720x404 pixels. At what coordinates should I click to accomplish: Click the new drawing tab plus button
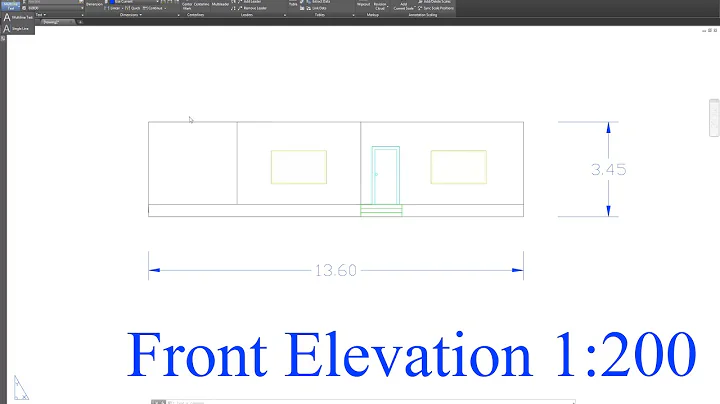(80, 22)
